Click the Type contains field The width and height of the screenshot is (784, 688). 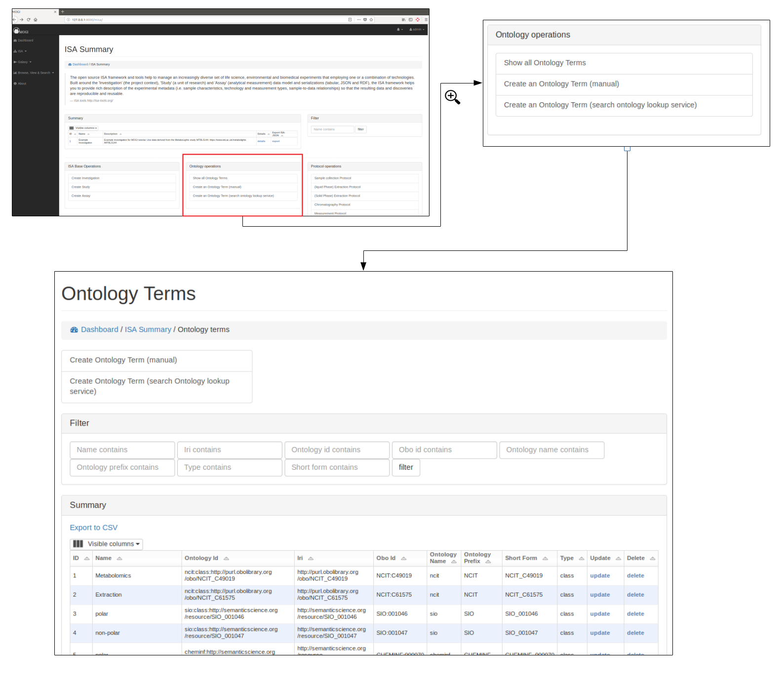[x=230, y=468]
